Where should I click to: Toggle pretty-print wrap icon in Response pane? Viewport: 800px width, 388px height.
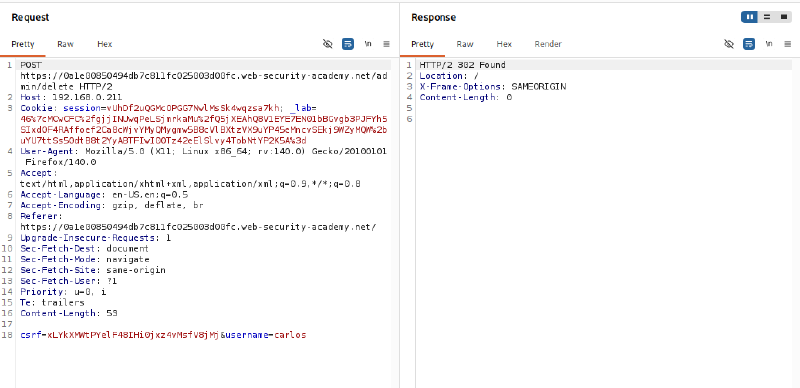click(749, 44)
